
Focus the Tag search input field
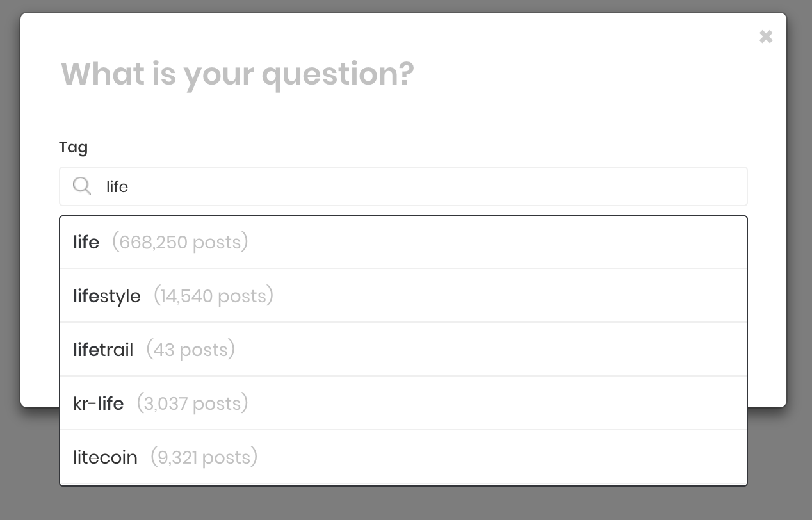403,186
